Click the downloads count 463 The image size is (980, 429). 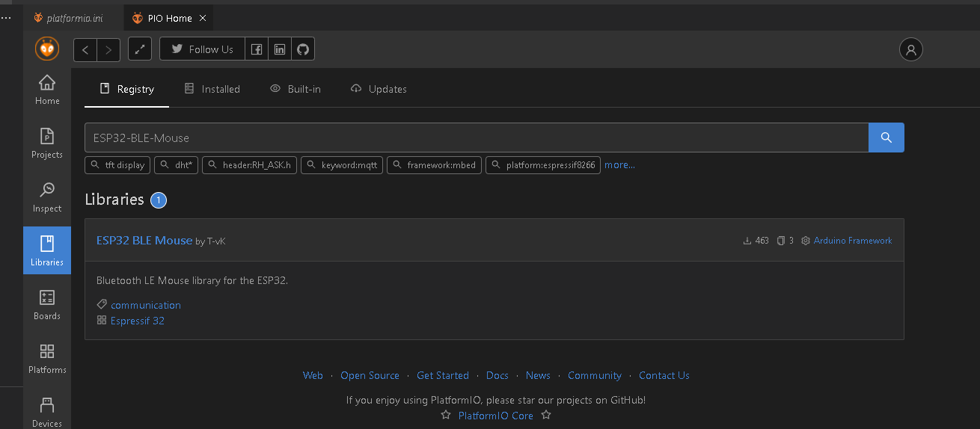point(756,241)
